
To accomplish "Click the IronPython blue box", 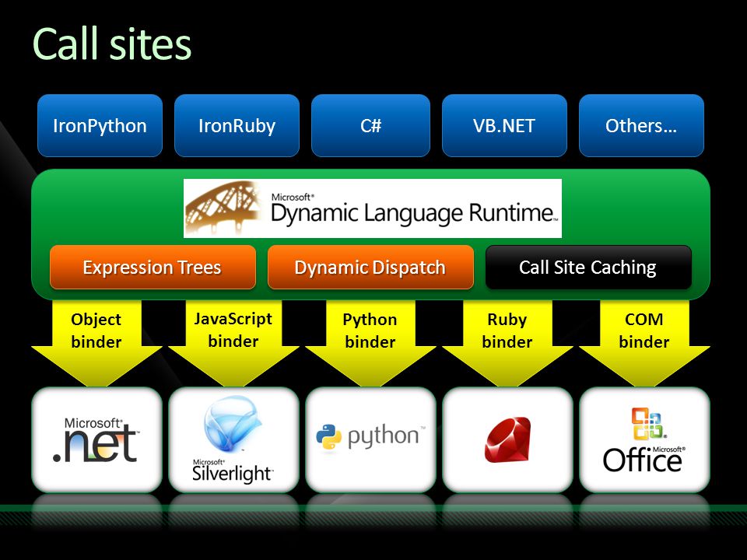I will coord(100,126).
